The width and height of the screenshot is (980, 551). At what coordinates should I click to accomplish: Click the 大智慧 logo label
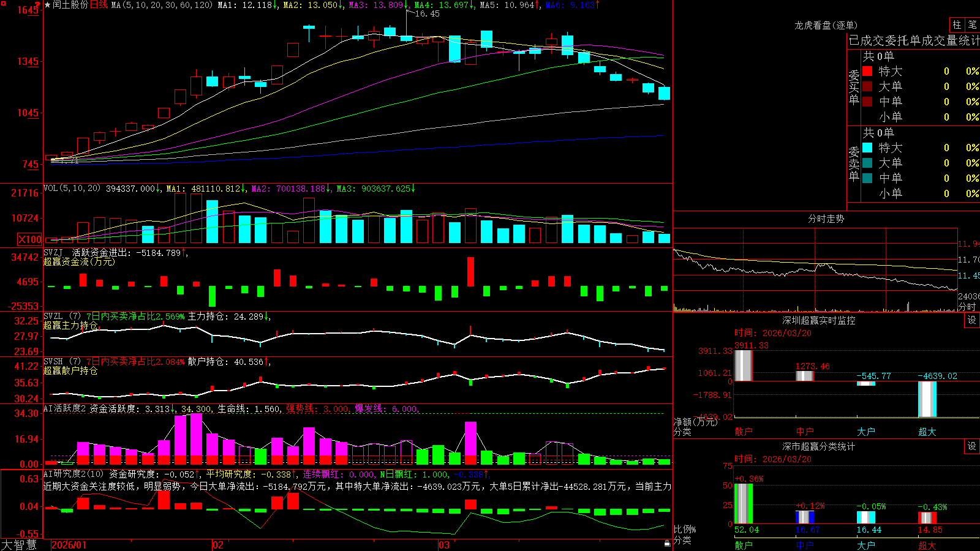19,545
